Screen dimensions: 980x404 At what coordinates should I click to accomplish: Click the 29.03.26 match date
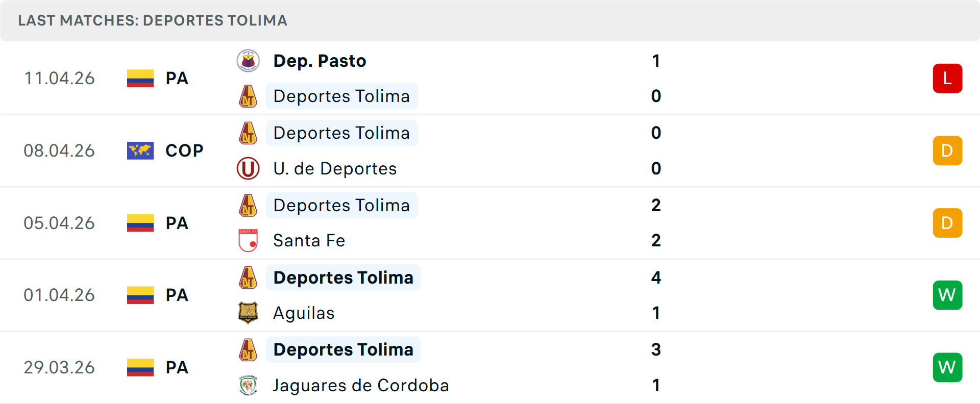coord(59,367)
